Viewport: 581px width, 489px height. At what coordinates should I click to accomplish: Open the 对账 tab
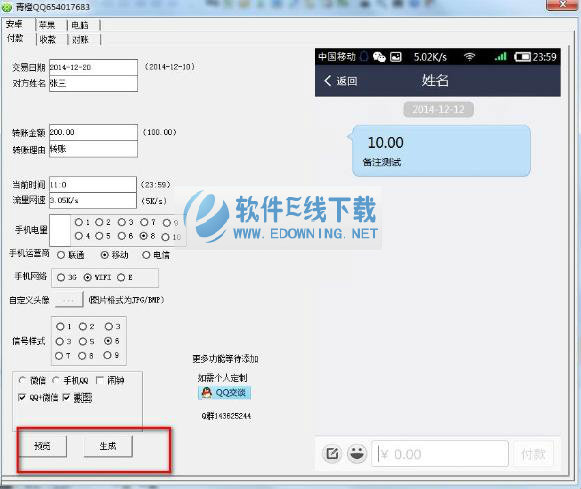pos(80,39)
